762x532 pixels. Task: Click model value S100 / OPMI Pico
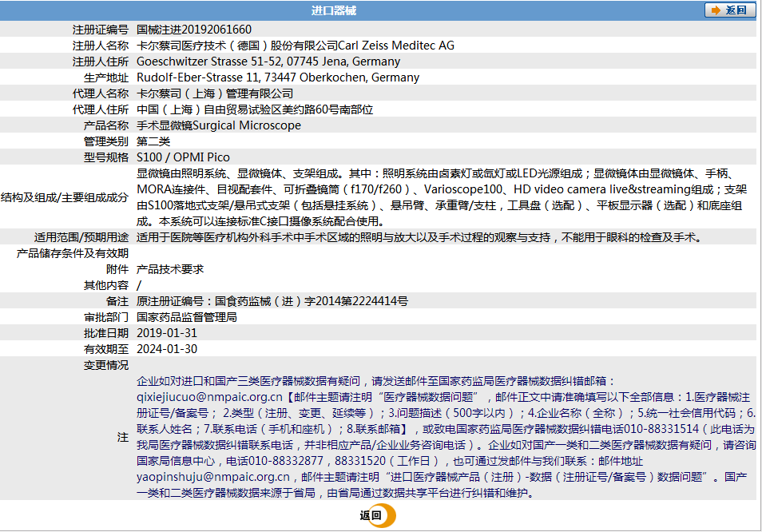pyautogui.click(x=183, y=157)
